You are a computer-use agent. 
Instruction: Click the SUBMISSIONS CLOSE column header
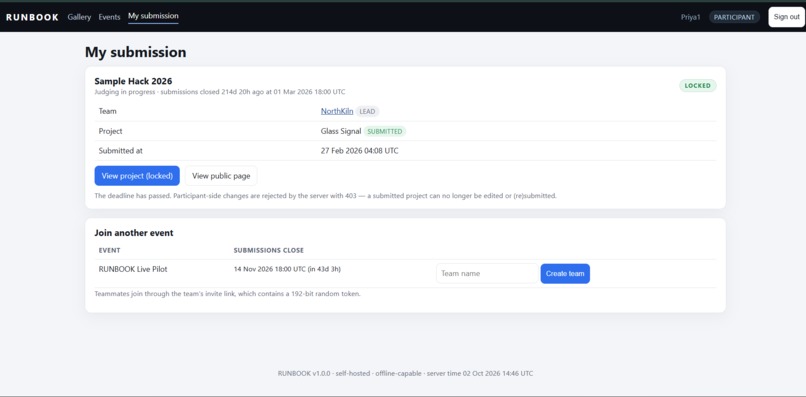(269, 250)
